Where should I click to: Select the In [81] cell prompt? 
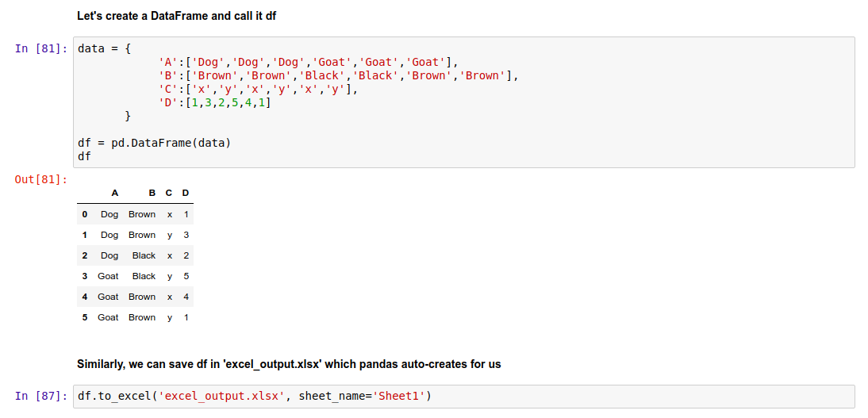41,48
